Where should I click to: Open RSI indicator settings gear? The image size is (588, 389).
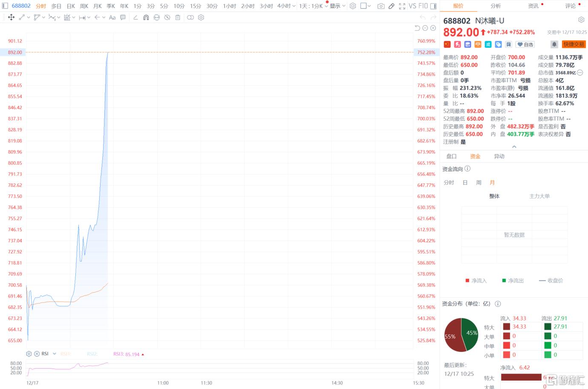(29, 354)
